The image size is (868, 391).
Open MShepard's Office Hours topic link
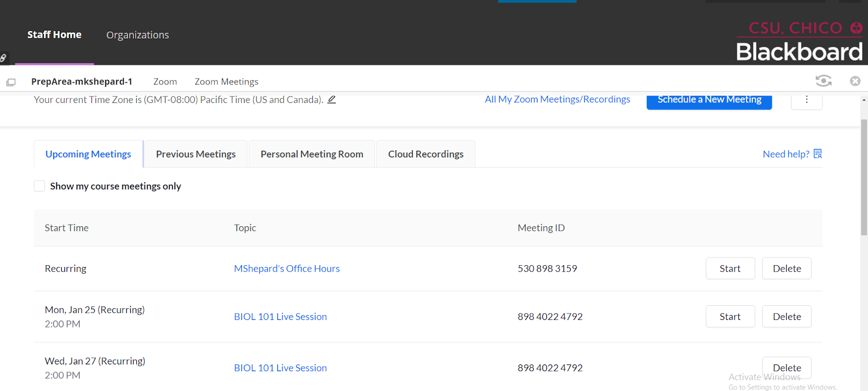pos(287,268)
